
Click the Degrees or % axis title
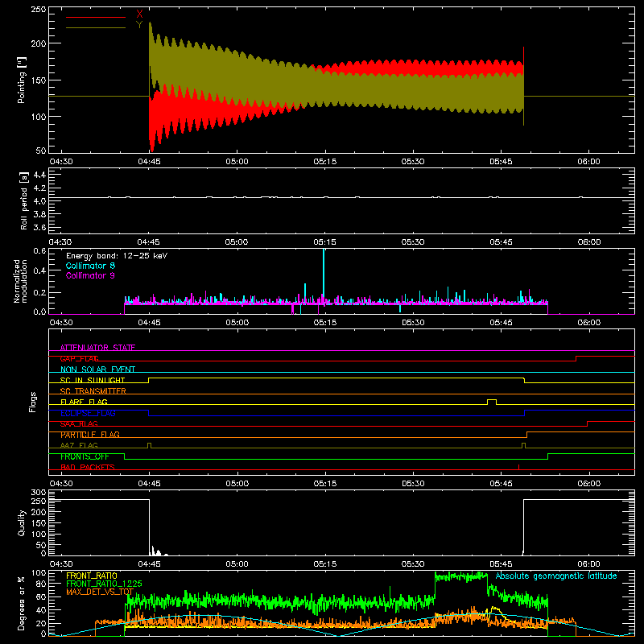pos(22,603)
